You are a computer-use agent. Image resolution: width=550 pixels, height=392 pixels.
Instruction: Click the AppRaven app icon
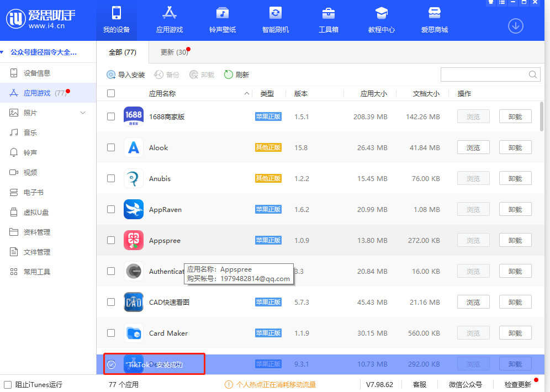click(x=134, y=209)
